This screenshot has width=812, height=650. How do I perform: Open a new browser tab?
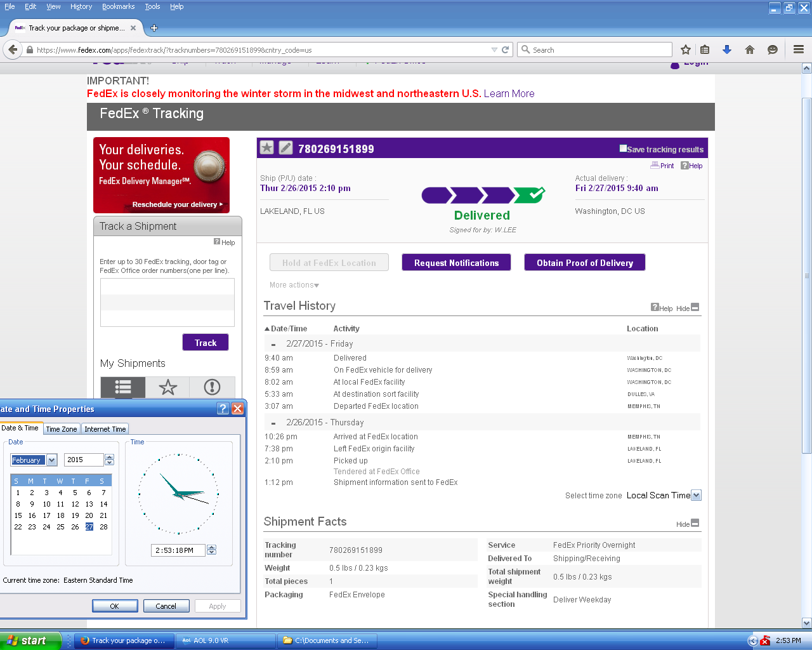click(154, 28)
